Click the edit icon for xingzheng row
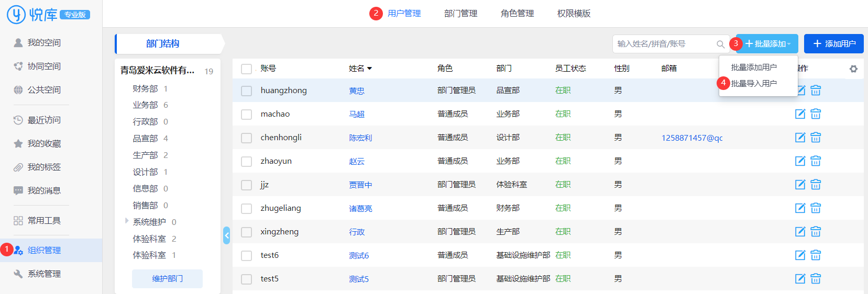The height and width of the screenshot is (294, 868). tap(800, 232)
